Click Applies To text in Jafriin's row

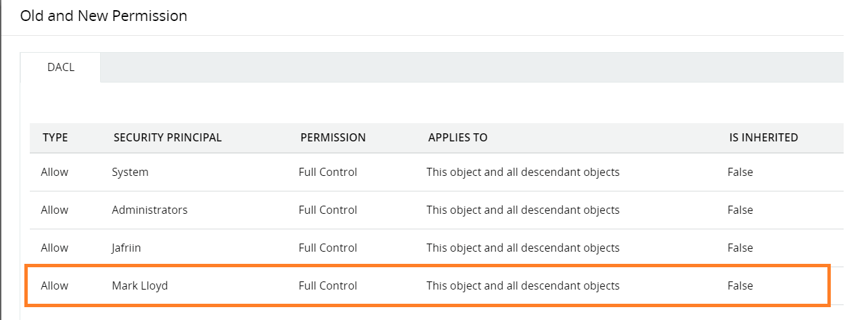[x=522, y=248]
